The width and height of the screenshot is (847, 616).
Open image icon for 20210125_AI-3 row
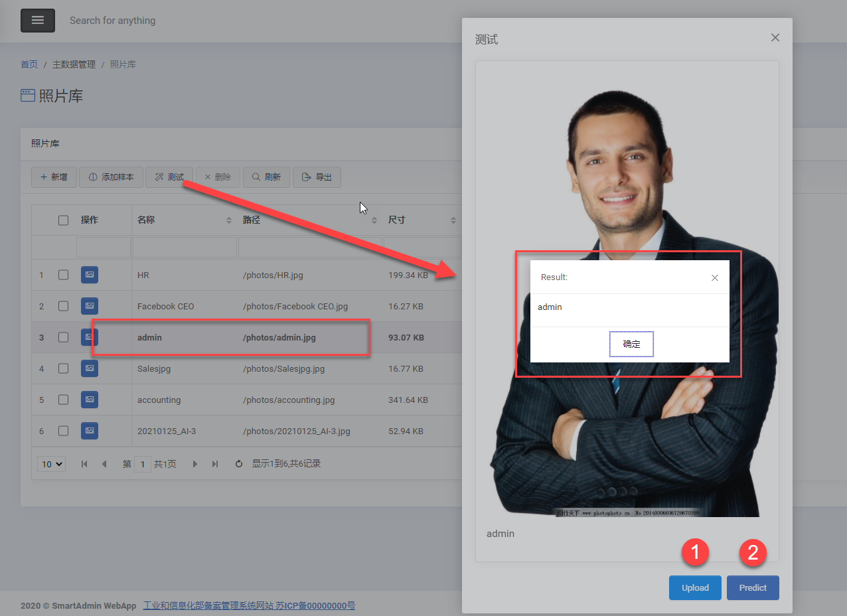tap(90, 431)
